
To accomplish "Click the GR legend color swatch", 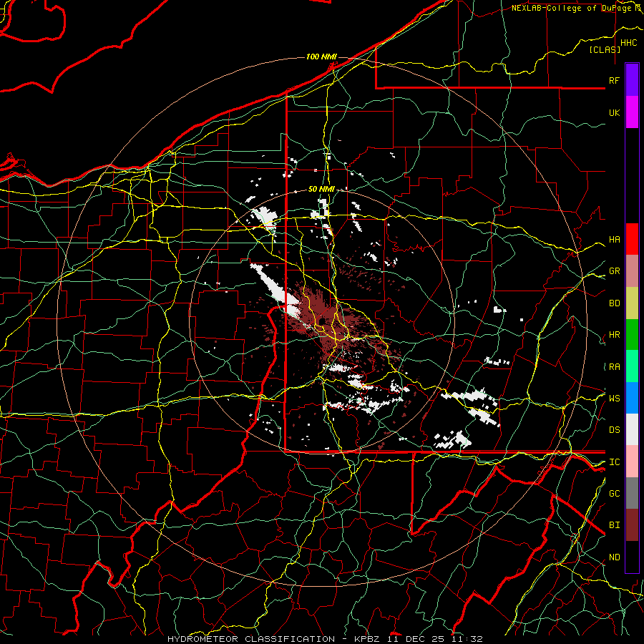I will [x=632, y=271].
